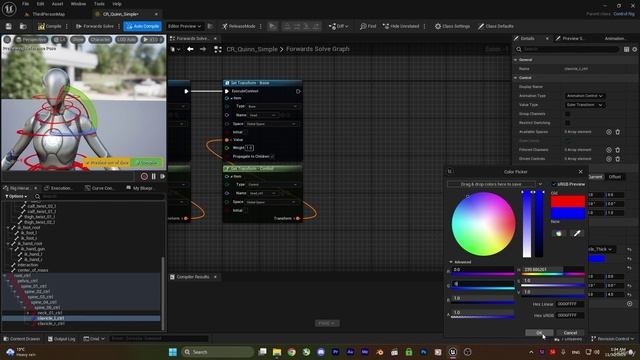Click the Diff toolbar button

(338, 26)
